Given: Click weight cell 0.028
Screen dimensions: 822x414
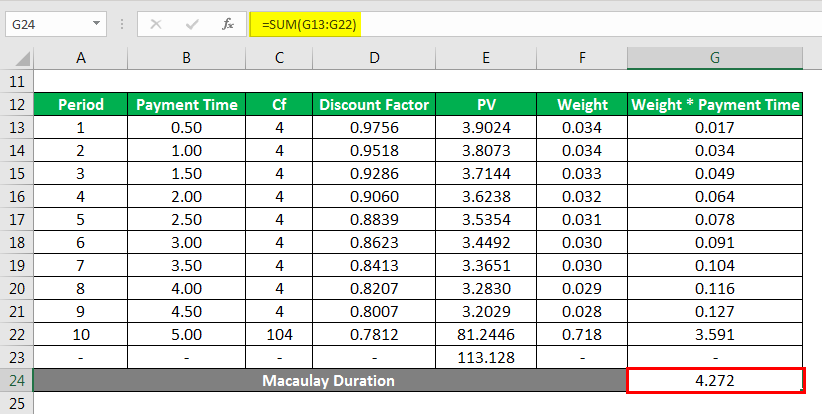Looking at the screenshot, I should (x=582, y=311).
